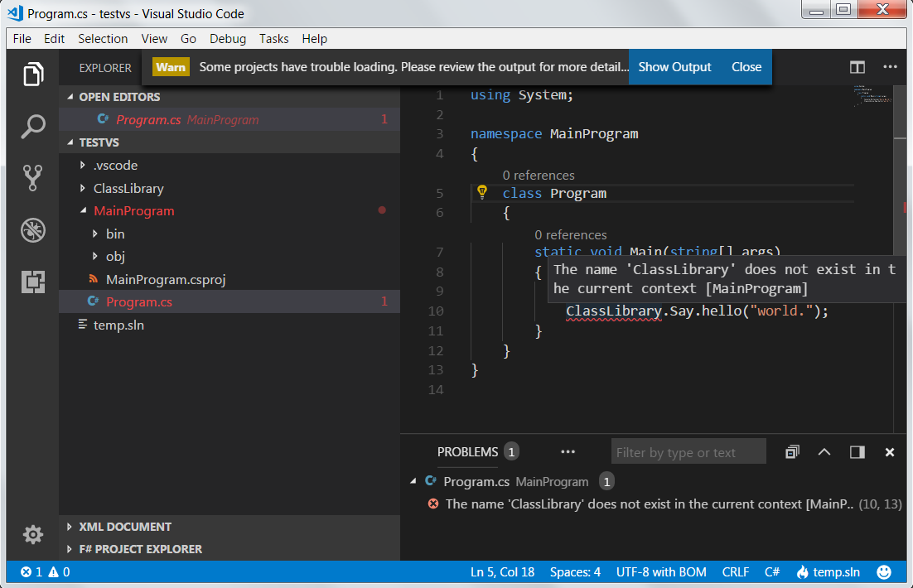This screenshot has height=588, width=913.
Task: Click the Filter by type or text field
Action: coord(688,452)
